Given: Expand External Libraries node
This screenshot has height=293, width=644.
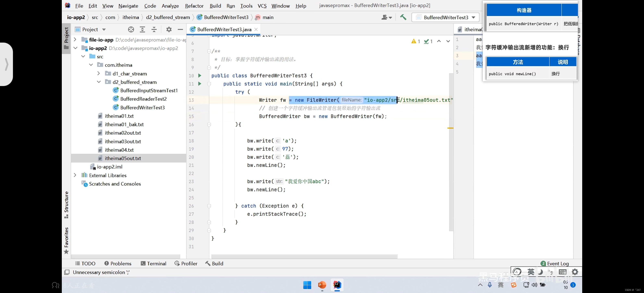Looking at the screenshot, I should (x=75, y=175).
